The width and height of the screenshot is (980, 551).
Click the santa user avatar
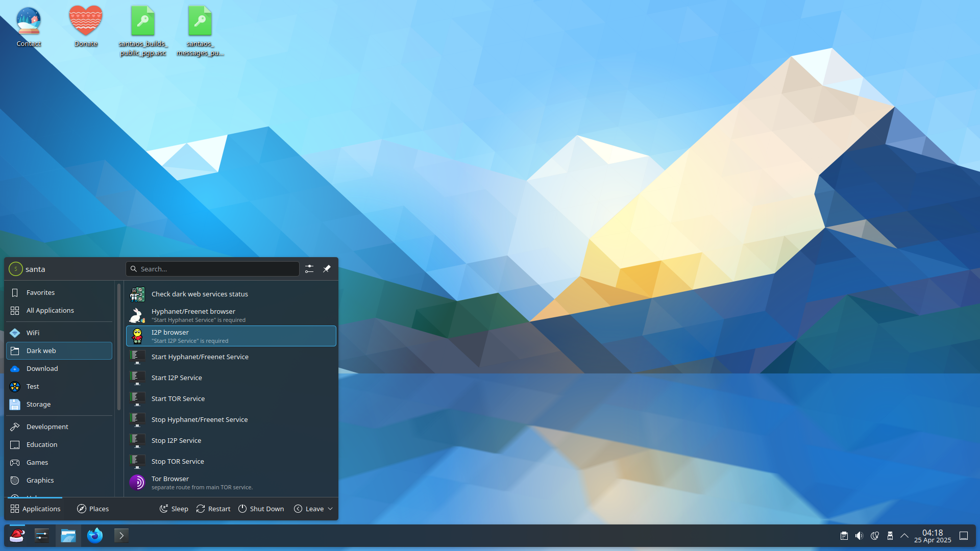[16, 269]
